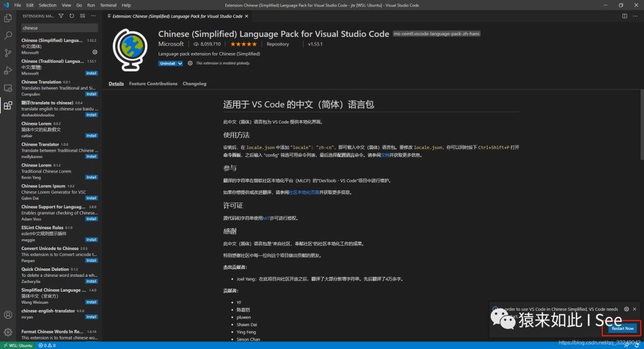Open the Terminal menu
Viewport: 644px width, 349px height.
(x=108, y=5)
